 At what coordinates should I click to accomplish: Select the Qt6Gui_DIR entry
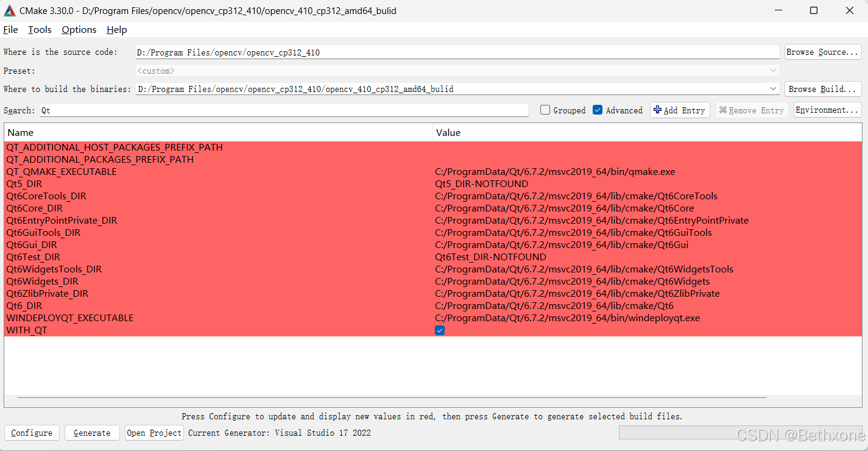(x=32, y=245)
